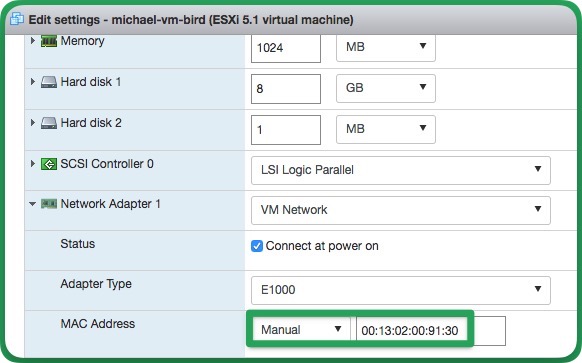Viewport: 582px width, 363px height.
Task: Click the Hard disk 1 drive icon
Action: click(x=49, y=82)
